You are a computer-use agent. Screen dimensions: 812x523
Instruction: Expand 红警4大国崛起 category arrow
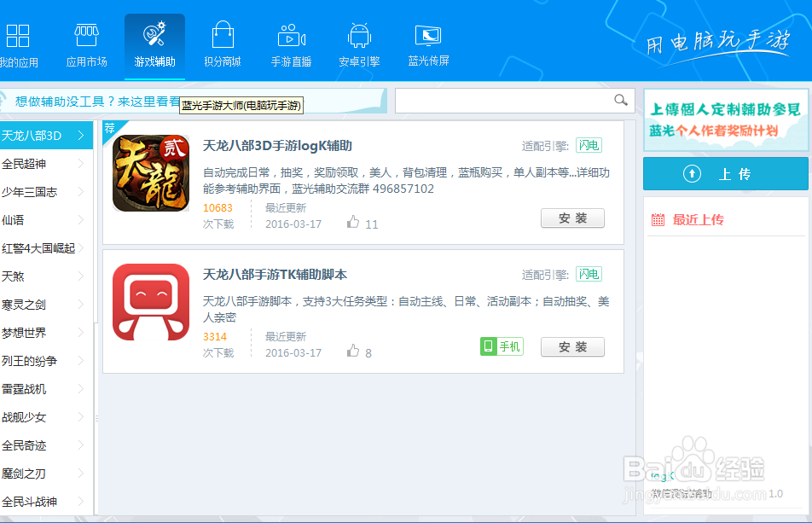81,248
